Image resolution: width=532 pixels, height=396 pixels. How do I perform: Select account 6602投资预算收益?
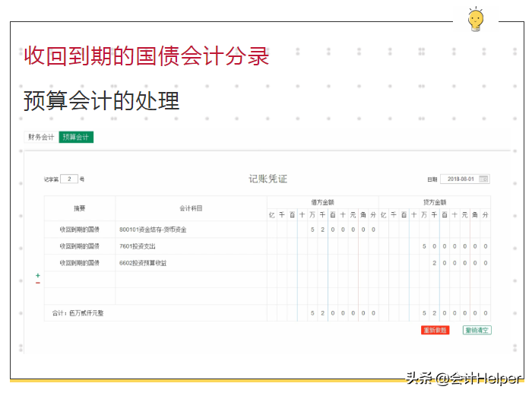(143, 263)
